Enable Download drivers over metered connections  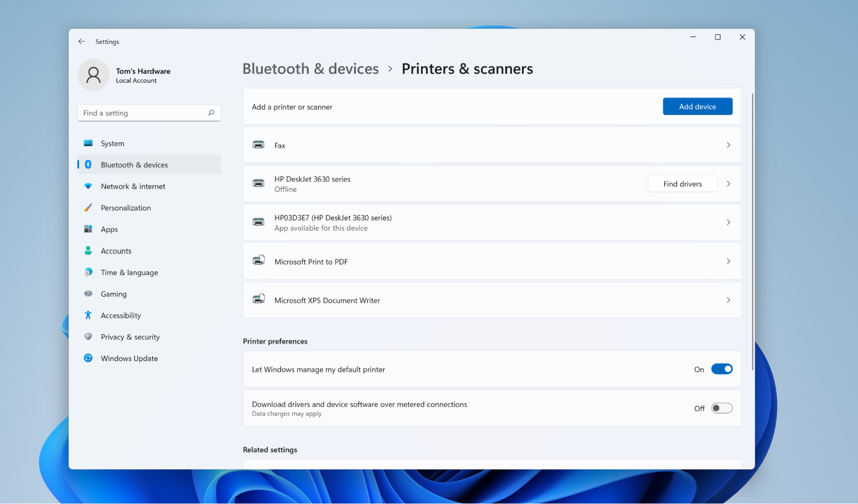tap(721, 408)
